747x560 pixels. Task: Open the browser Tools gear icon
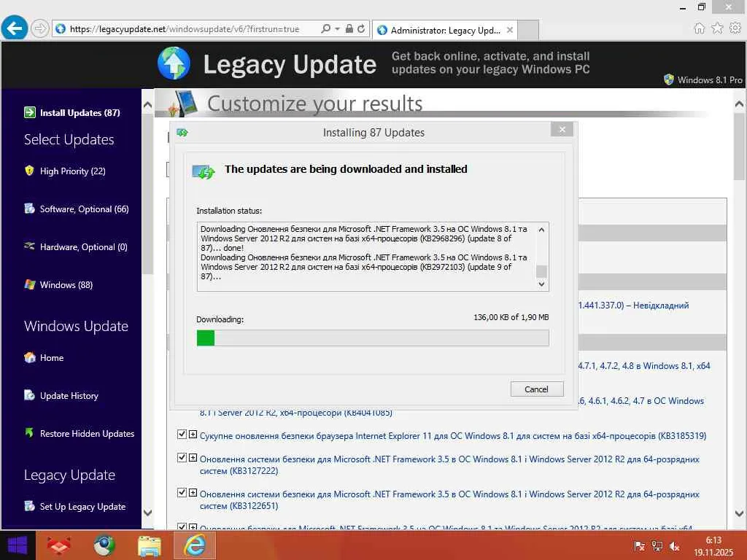tap(735, 28)
